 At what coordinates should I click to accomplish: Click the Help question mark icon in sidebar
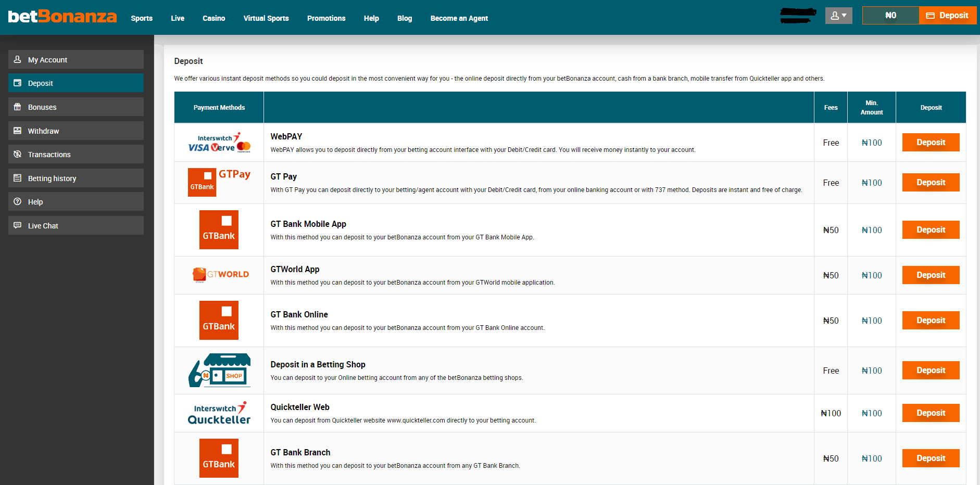[18, 202]
